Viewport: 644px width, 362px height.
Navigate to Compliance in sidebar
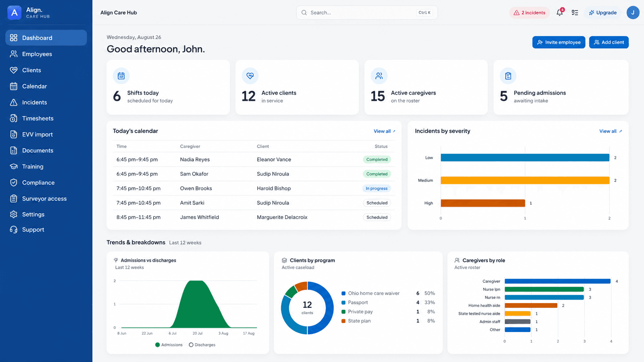46,183
